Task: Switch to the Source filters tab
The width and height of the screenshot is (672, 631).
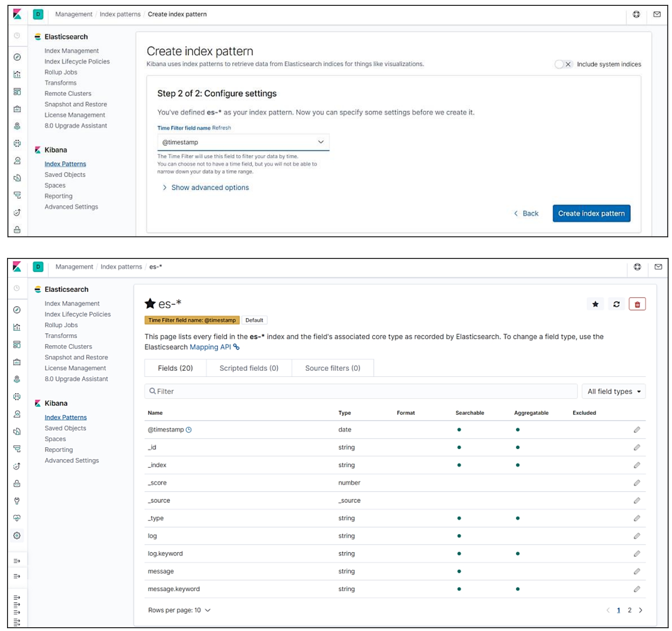Action: click(332, 368)
